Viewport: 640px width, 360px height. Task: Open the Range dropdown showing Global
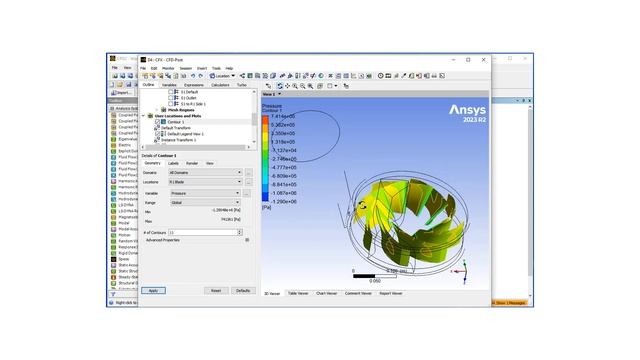pyautogui.click(x=205, y=203)
